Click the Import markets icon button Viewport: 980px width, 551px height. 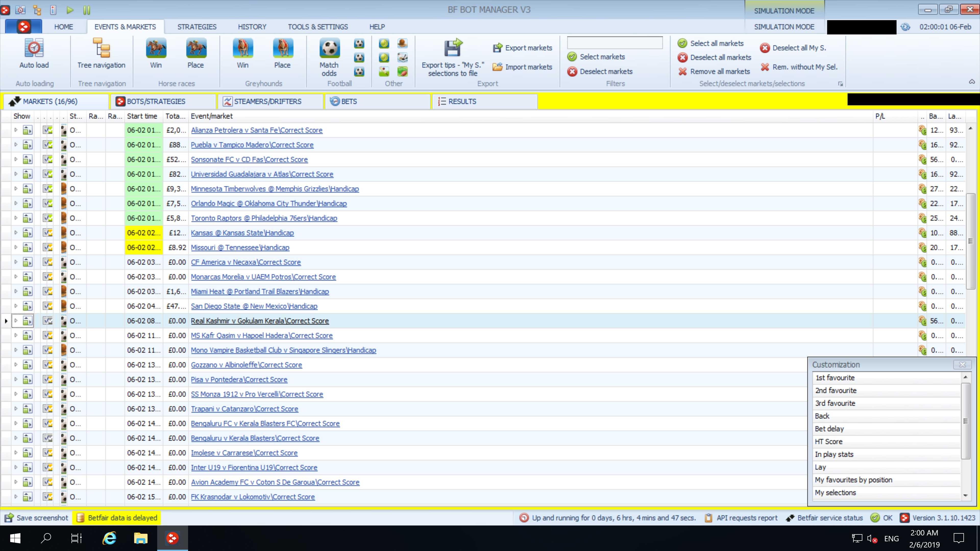(498, 67)
